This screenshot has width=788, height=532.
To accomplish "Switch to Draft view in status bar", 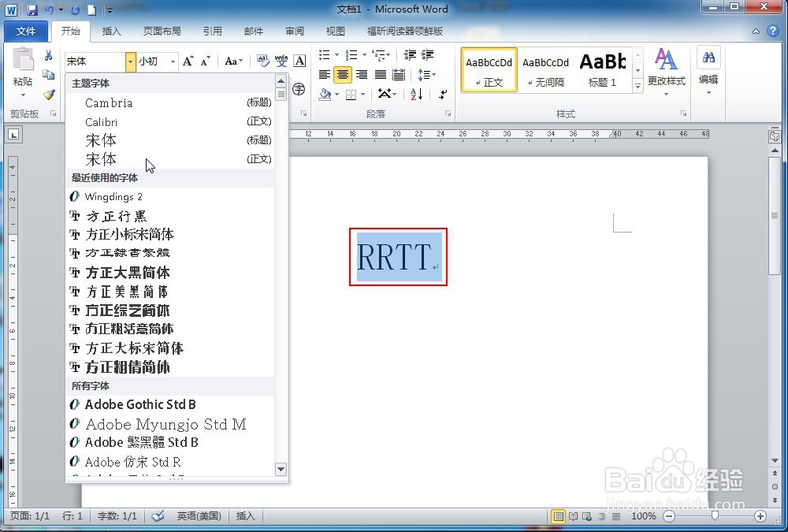I will pos(616,516).
